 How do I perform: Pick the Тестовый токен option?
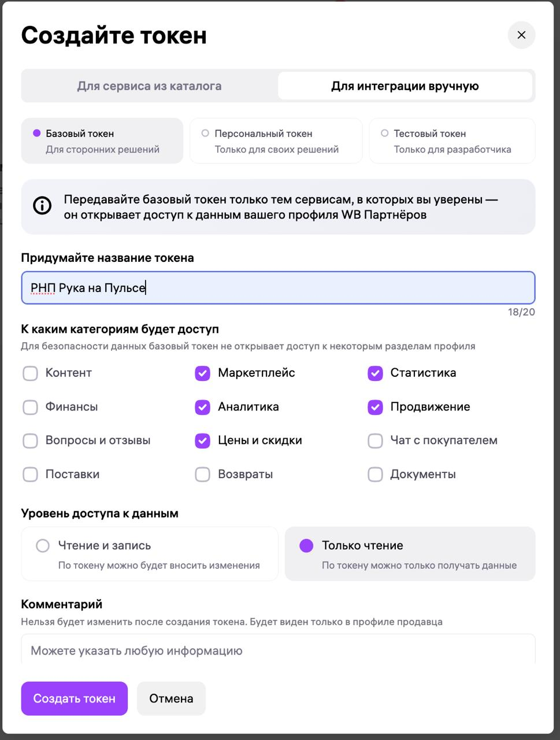pos(453,141)
